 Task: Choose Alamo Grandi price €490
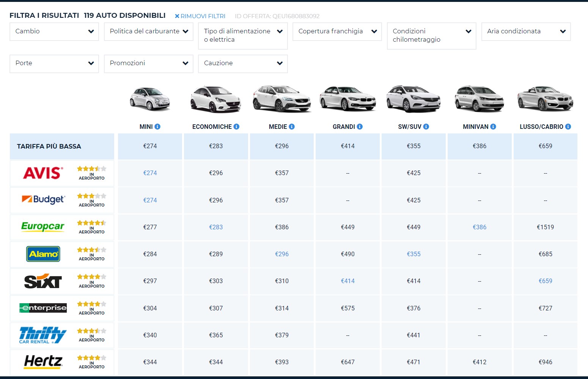click(348, 254)
